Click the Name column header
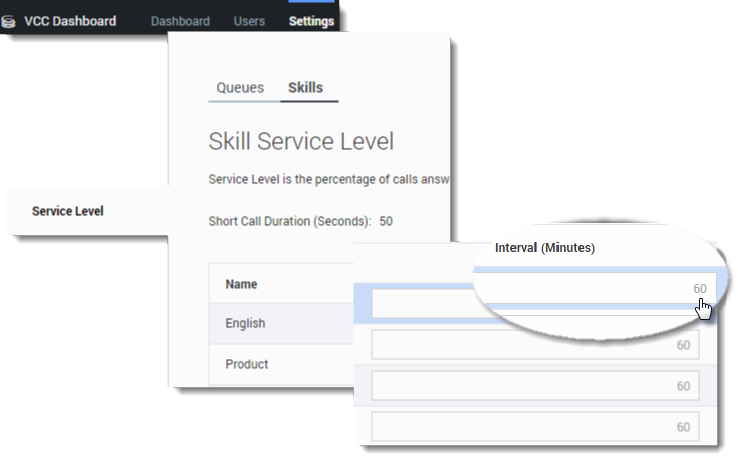738x457 pixels. click(241, 284)
